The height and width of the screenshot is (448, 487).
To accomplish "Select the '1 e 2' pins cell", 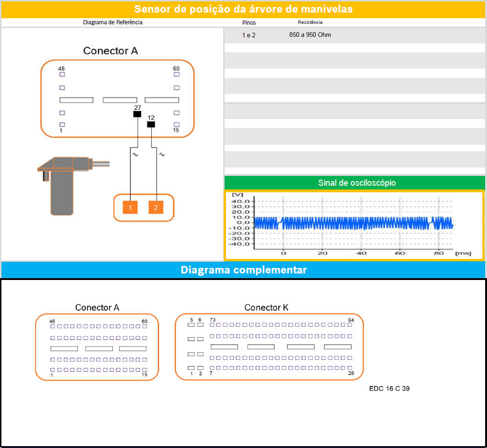I will point(248,35).
